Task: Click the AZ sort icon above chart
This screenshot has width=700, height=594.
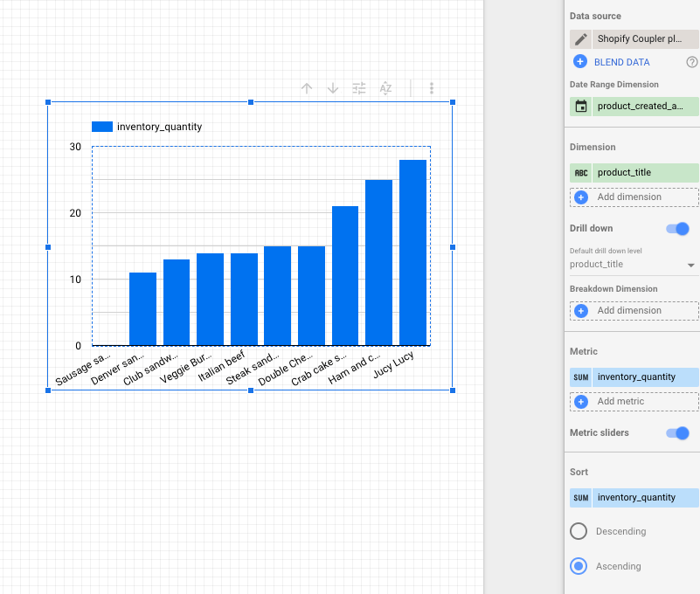Action: [x=385, y=88]
